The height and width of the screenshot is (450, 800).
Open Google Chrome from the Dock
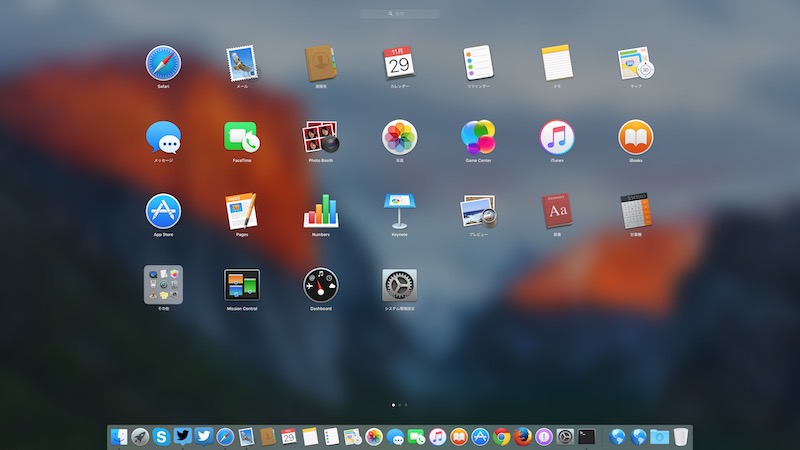click(502, 436)
